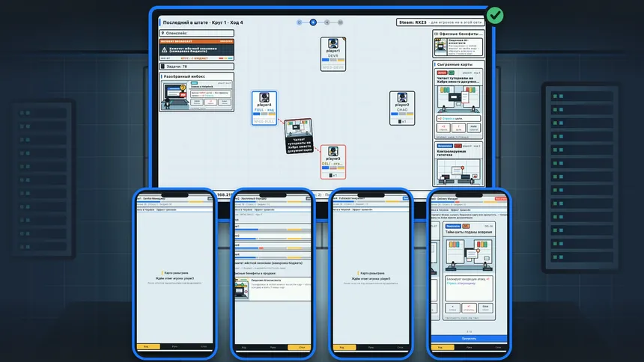The image size is (644, 362).
Task: Switch to Рука tab on DevRel-Менеджер phone
Action: tap(175, 347)
